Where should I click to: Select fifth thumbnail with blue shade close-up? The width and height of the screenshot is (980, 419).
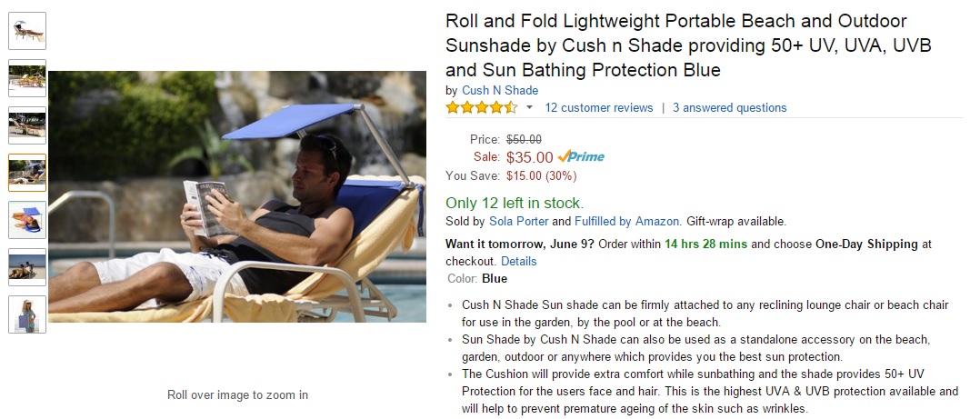pyautogui.click(x=27, y=220)
